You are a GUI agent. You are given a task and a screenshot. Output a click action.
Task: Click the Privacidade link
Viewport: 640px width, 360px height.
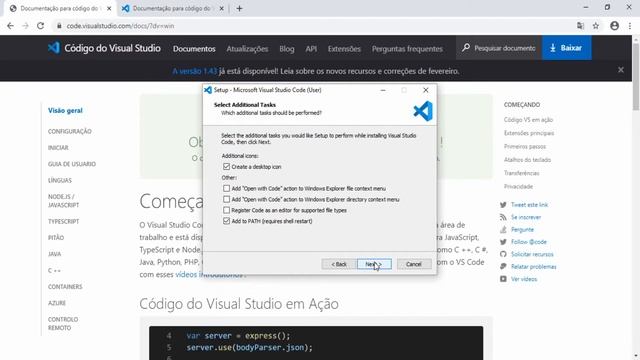point(518,187)
